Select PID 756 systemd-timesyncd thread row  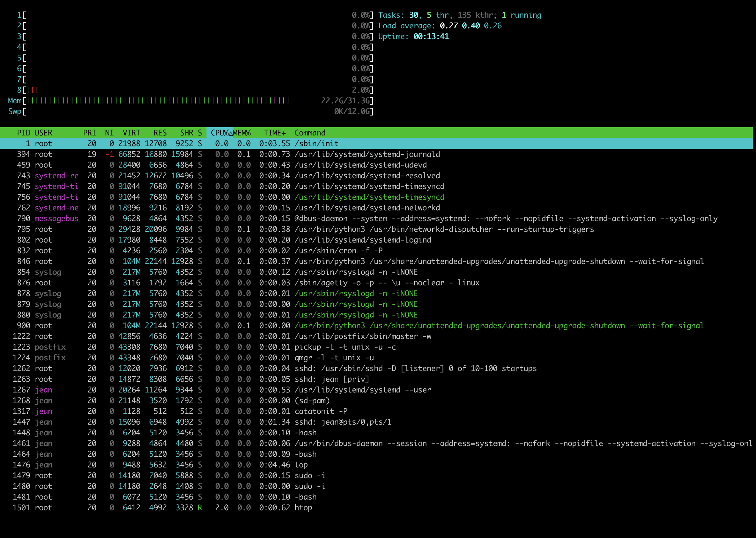376,197
